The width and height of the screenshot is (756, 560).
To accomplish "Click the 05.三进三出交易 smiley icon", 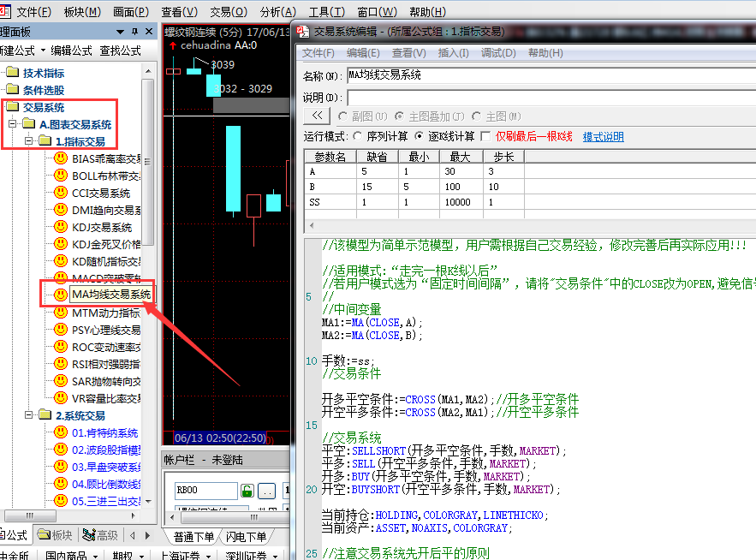I will [60, 501].
